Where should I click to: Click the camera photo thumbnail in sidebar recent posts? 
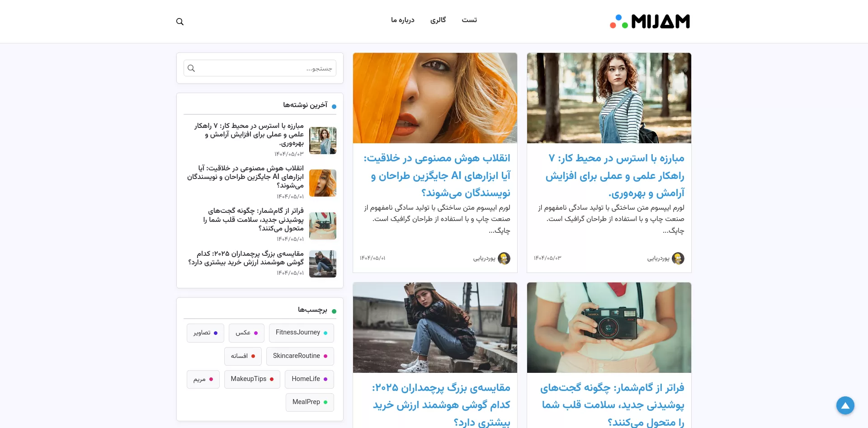click(x=323, y=226)
